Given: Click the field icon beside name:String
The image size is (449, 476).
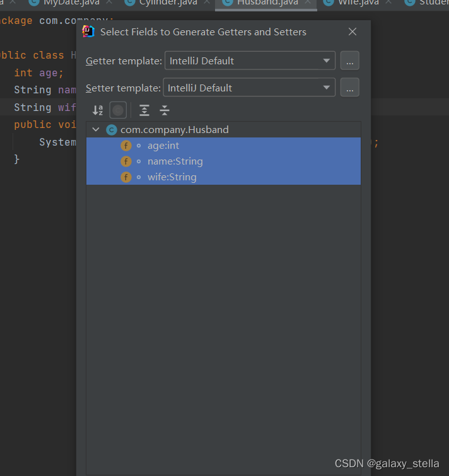Looking at the screenshot, I should (126, 161).
